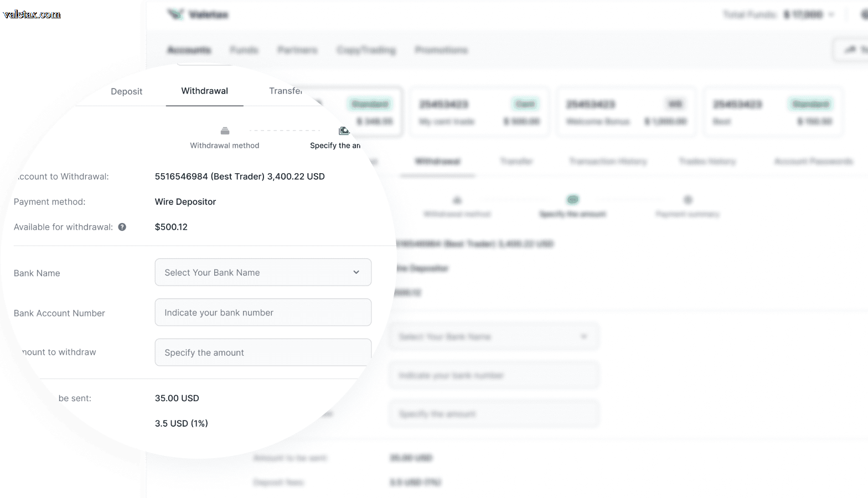Open the Select Your Bank Name dropdown
The height and width of the screenshot is (498, 868).
point(263,272)
